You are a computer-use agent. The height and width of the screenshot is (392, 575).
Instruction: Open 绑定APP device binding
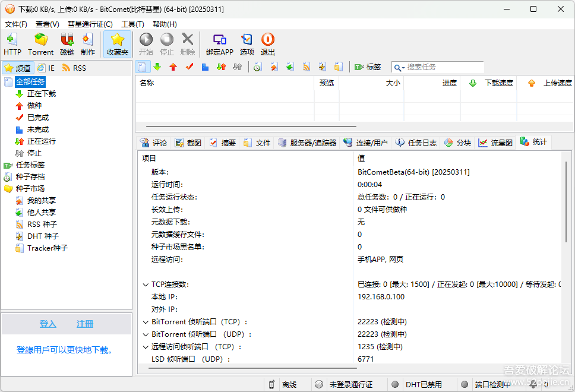pos(220,44)
